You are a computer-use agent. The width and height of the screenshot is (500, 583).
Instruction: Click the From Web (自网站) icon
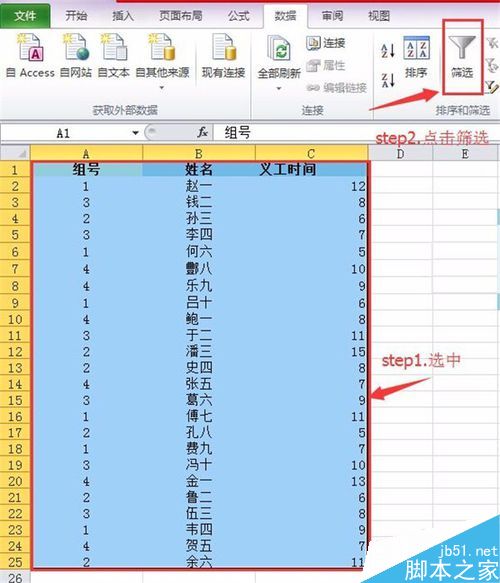pos(76,48)
